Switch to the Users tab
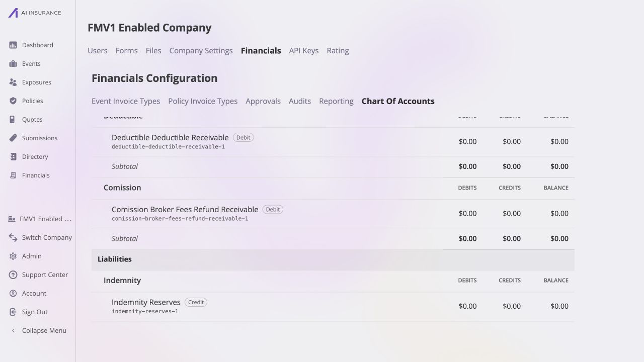Image resolution: width=644 pixels, height=362 pixels. click(98, 51)
